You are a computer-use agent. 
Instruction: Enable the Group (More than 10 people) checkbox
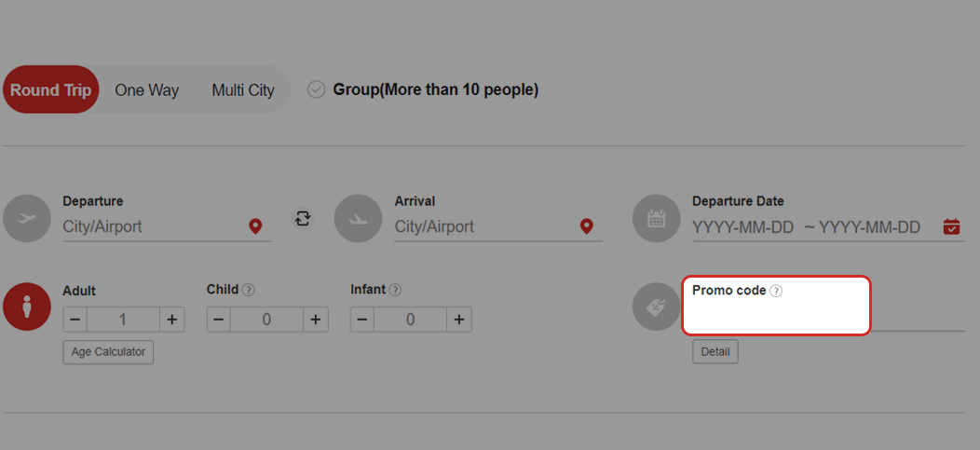pos(317,89)
